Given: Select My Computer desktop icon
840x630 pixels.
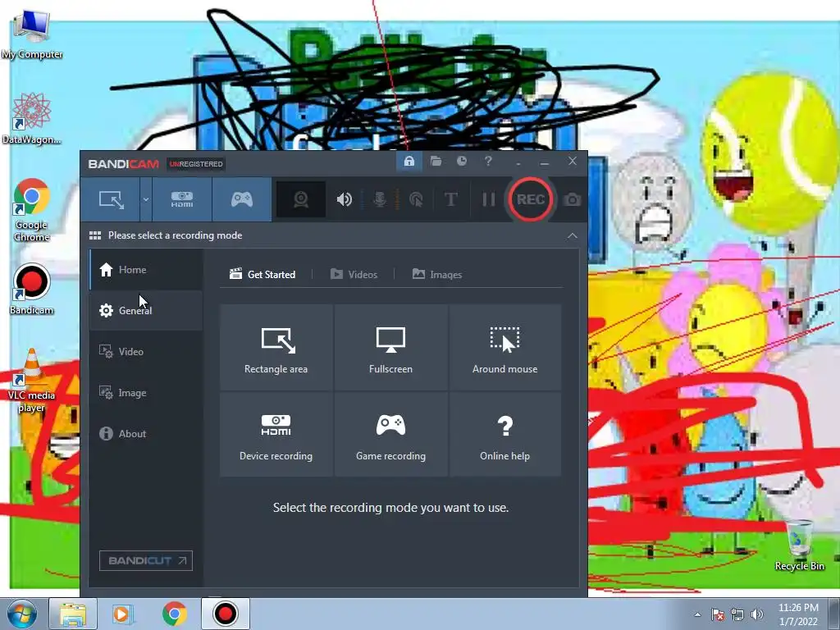Looking at the screenshot, I should pyautogui.click(x=32, y=34).
